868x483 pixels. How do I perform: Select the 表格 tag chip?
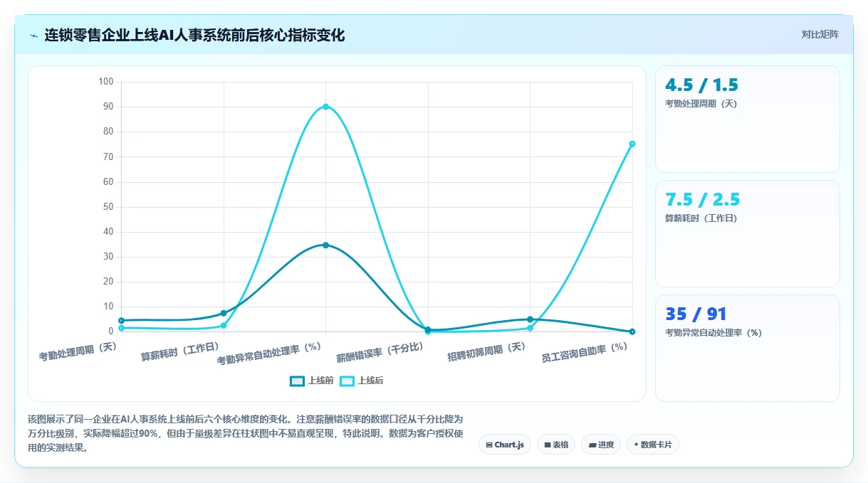556,445
